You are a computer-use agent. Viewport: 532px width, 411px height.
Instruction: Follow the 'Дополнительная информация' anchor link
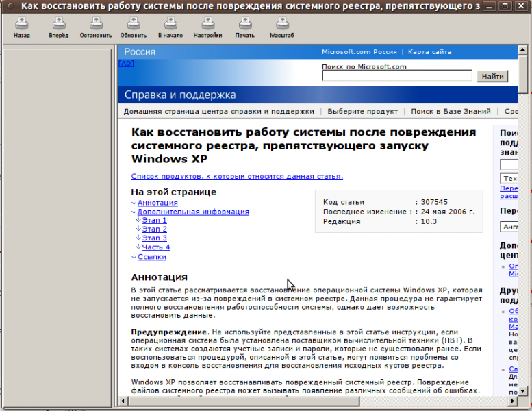coord(193,212)
